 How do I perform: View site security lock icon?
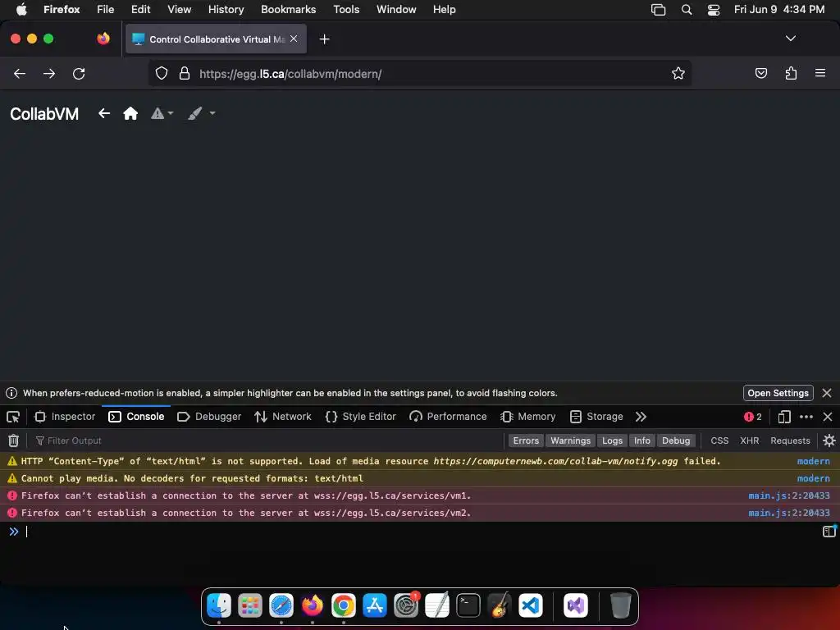point(185,73)
